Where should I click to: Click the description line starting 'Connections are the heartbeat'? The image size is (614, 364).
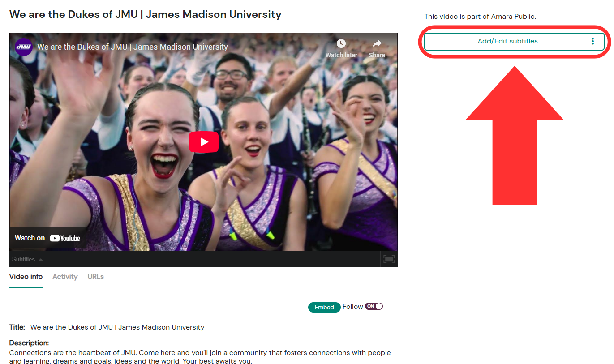click(x=200, y=353)
